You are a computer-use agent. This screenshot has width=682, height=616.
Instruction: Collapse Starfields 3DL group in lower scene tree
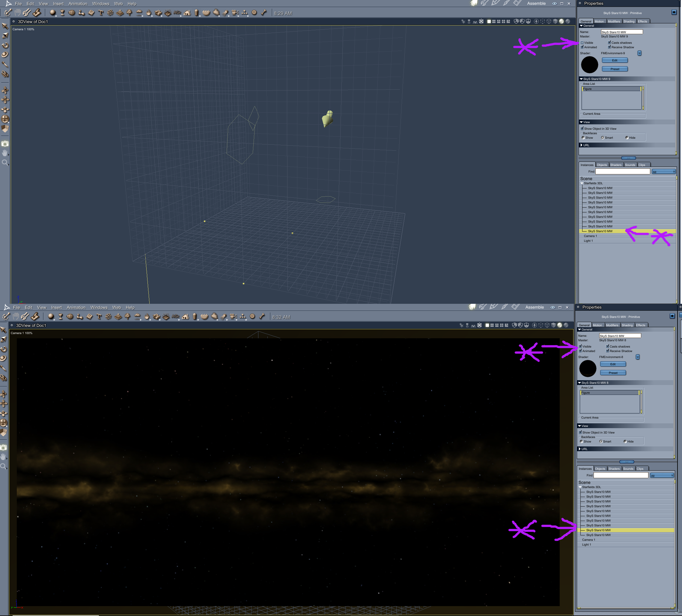(580, 487)
